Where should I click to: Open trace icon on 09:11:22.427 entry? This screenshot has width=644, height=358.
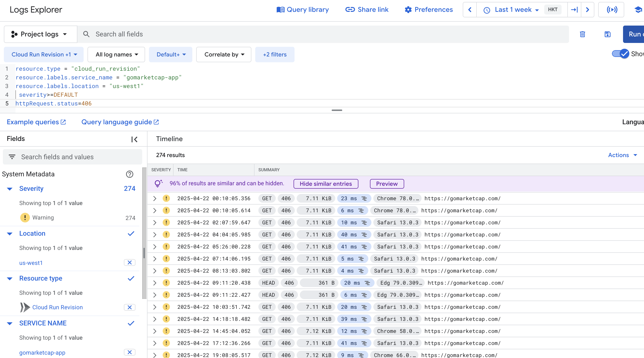tap(364, 295)
